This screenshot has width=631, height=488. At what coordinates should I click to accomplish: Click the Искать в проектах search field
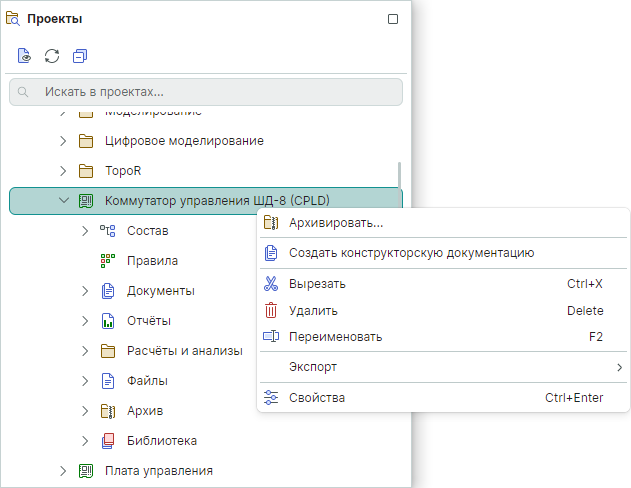coord(206,92)
